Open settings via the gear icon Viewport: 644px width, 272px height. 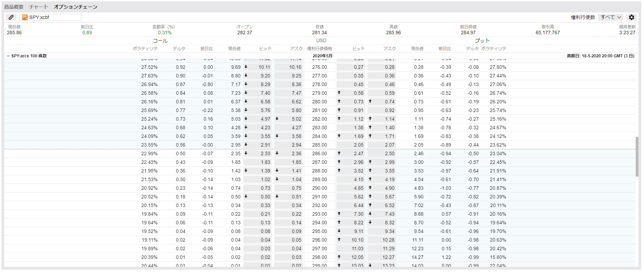(631, 17)
